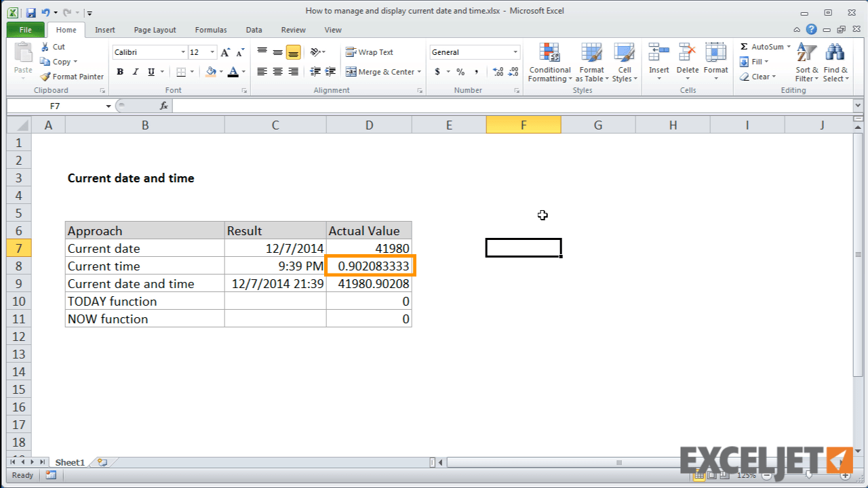
Task: Click the Format button in Cells group
Action: coord(716,63)
